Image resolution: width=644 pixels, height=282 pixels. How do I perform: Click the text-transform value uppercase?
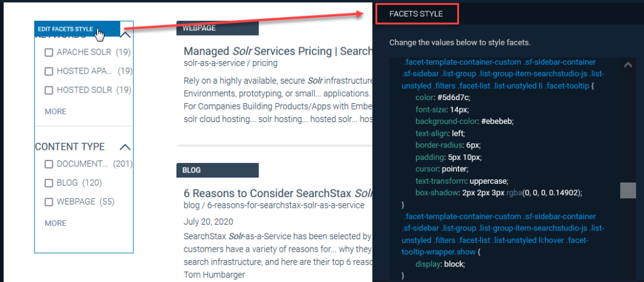489,181
